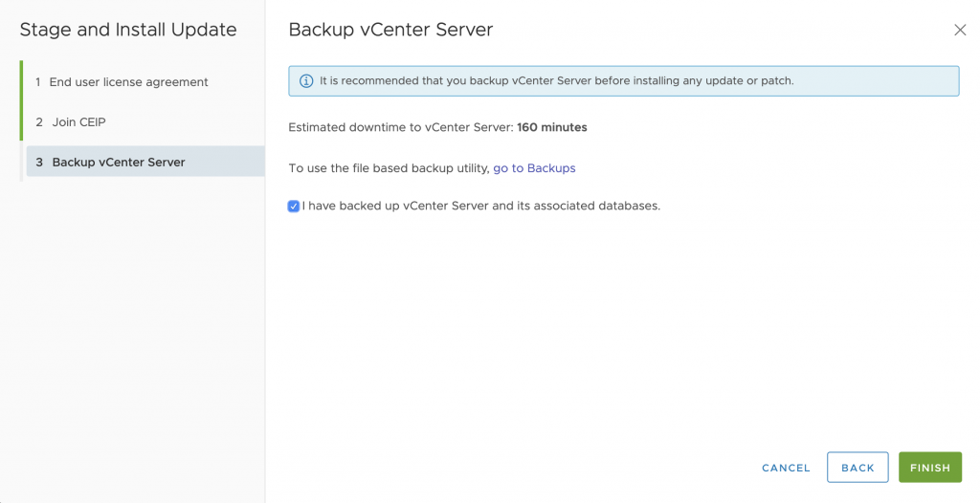Click the Stage and Install Update title
Screen dimensions: 980x503
128,30
